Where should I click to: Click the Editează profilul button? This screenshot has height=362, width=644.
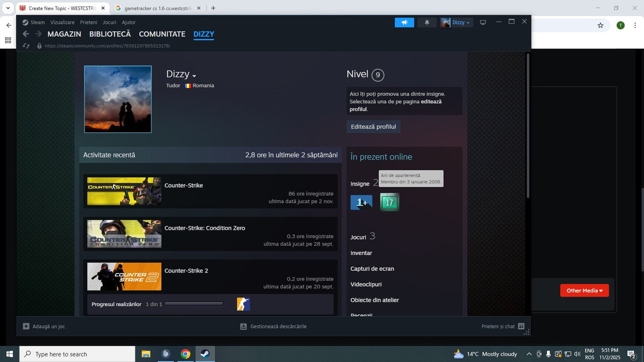click(373, 127)
